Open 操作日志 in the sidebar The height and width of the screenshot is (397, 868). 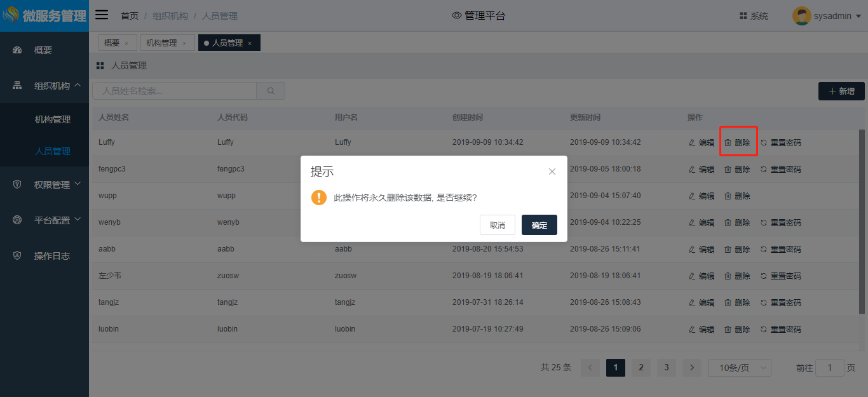51,256
